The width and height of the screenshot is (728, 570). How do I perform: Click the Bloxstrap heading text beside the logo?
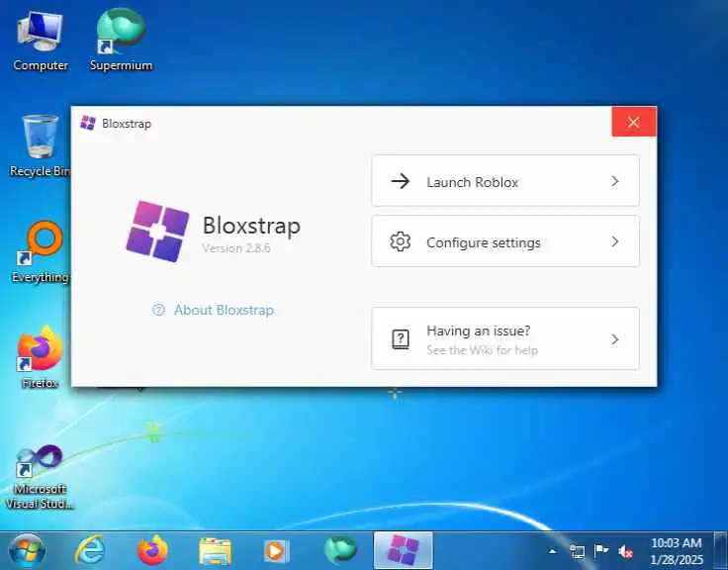coord(251,226)
